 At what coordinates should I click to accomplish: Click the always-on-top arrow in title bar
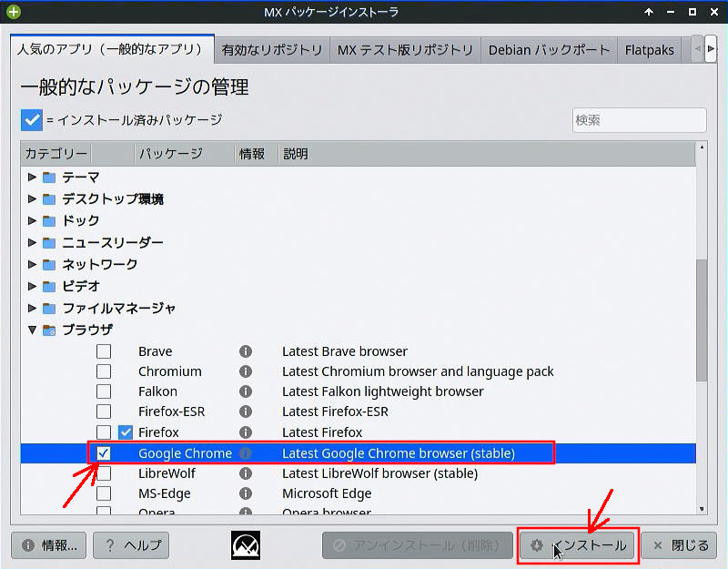pos(649,12)
